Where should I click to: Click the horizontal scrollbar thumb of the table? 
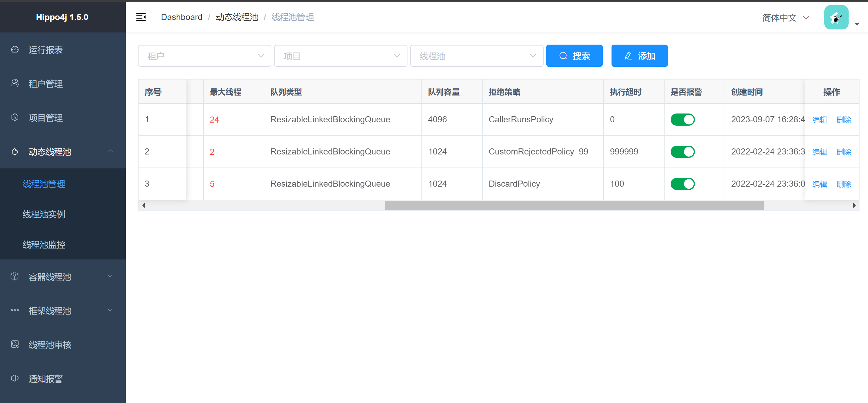pos(574,205)
